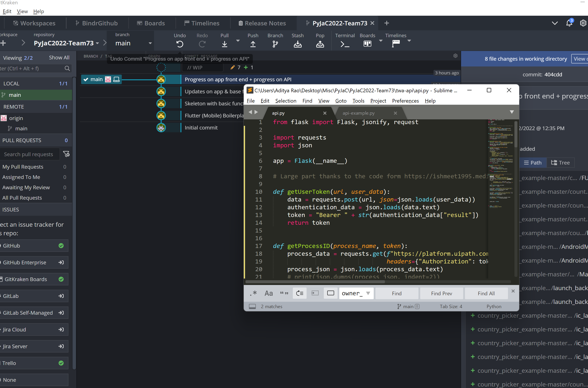Select the Initial commit row
This screenshot has height=388, width=588.
pyautogui.click(x=201, y=128)
